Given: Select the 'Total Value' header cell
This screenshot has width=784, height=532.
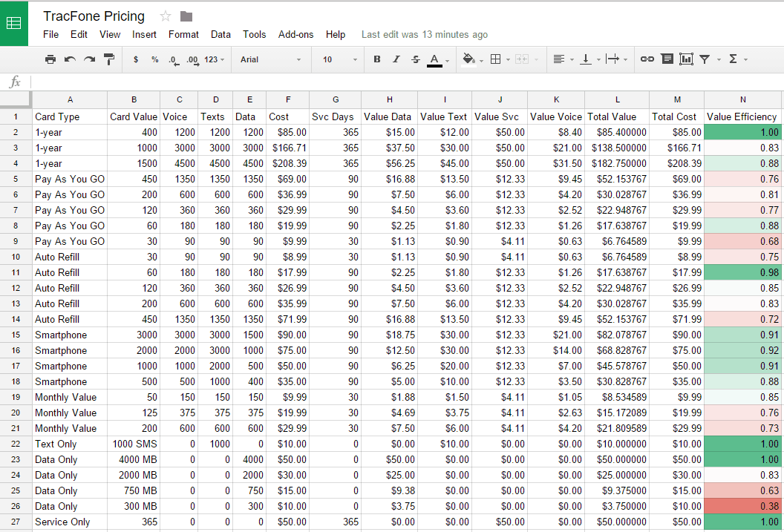Looking at the screenshot, I should click(x=617, y=116).
